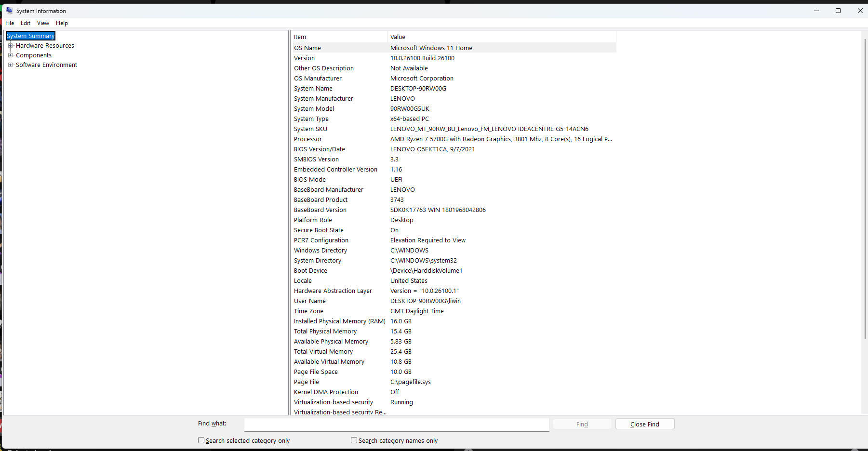This screenshot has height=451, width=868.
Task: Click the Find what input field
Action: click(397, 424)
